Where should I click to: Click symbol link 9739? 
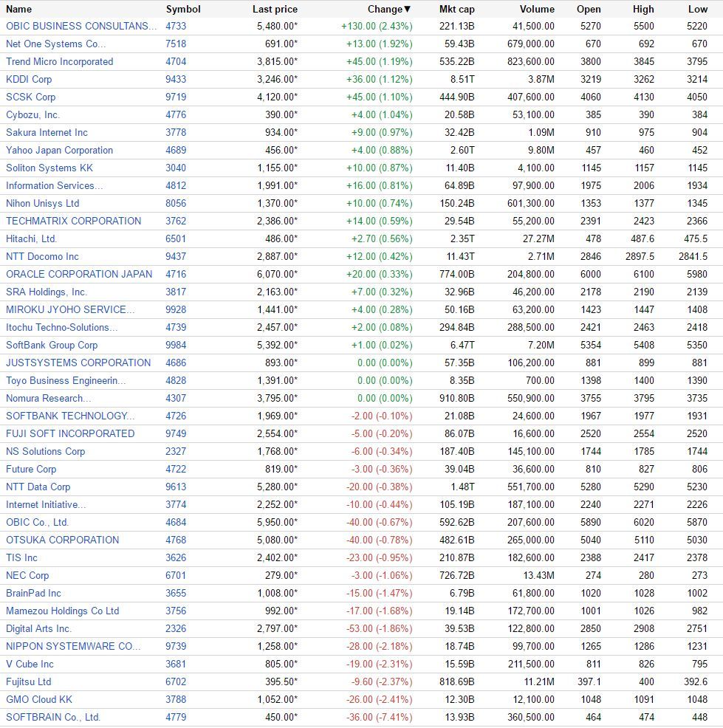coord(176,646)
